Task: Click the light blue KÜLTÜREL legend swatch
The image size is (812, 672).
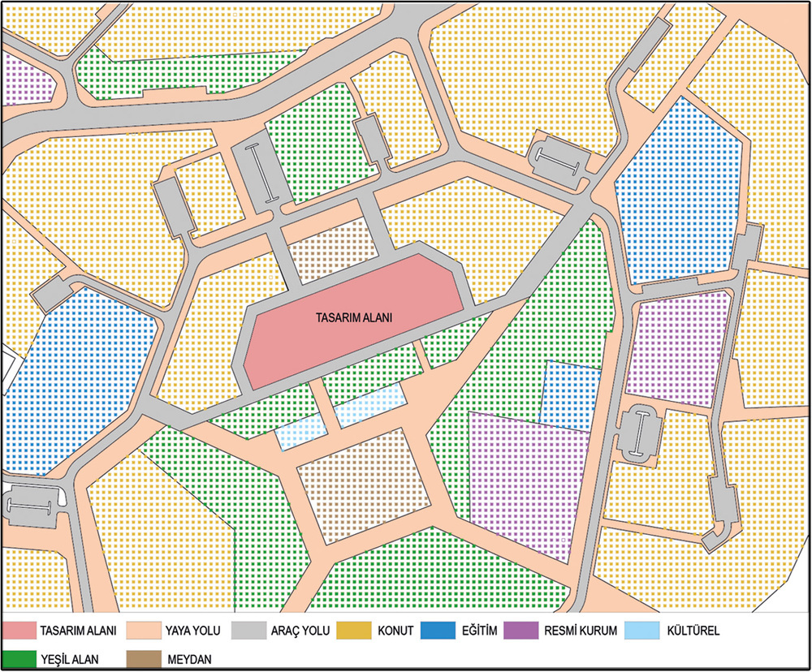Action: [x=642, y=631]
